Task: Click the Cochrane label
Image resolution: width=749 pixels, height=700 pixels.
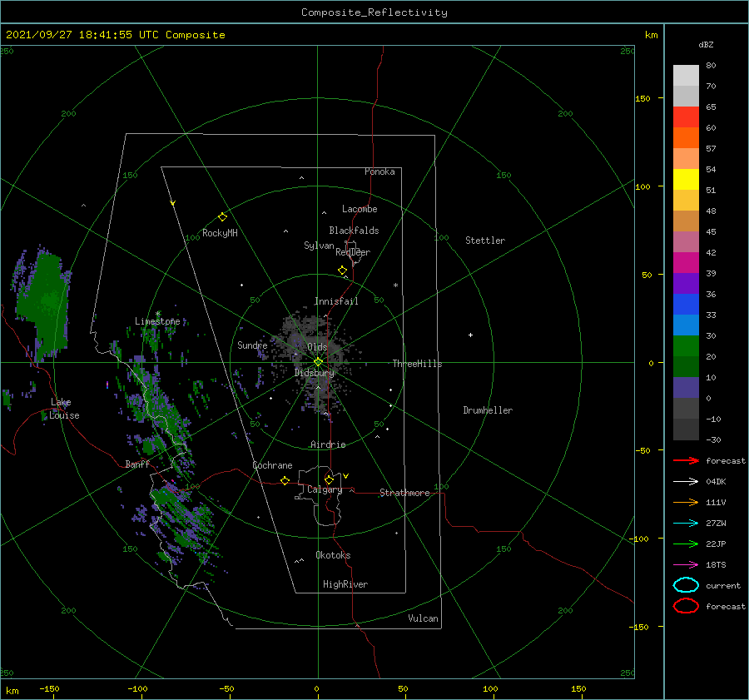Action: [x=272, y=465]
